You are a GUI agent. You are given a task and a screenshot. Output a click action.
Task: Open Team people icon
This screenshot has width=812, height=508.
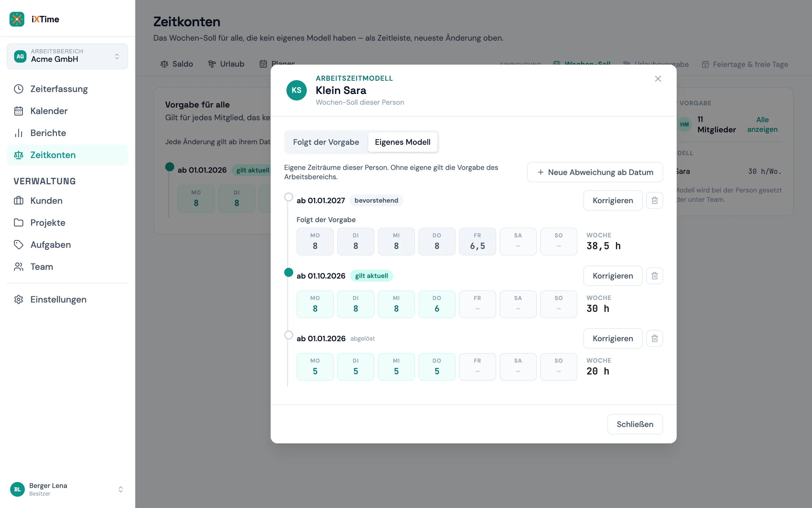tap(18, 267)
